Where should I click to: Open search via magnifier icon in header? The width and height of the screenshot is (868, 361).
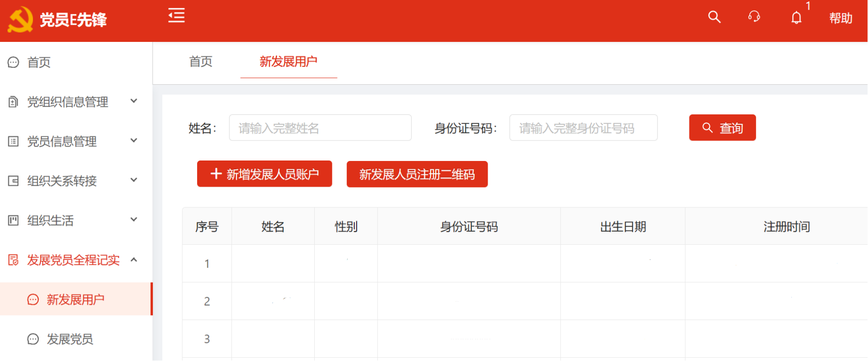point(714,18)
